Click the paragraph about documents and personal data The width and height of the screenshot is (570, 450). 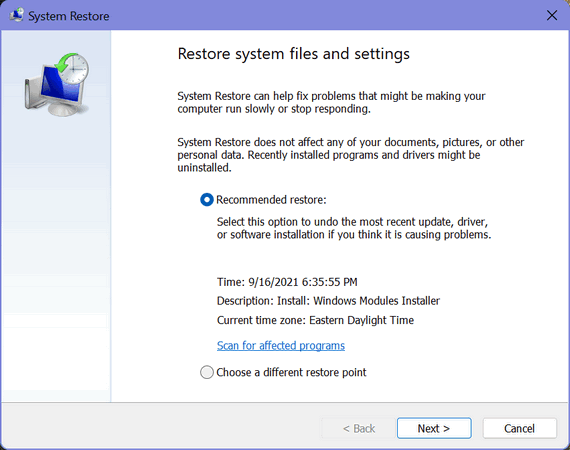(x=350, y=155)
